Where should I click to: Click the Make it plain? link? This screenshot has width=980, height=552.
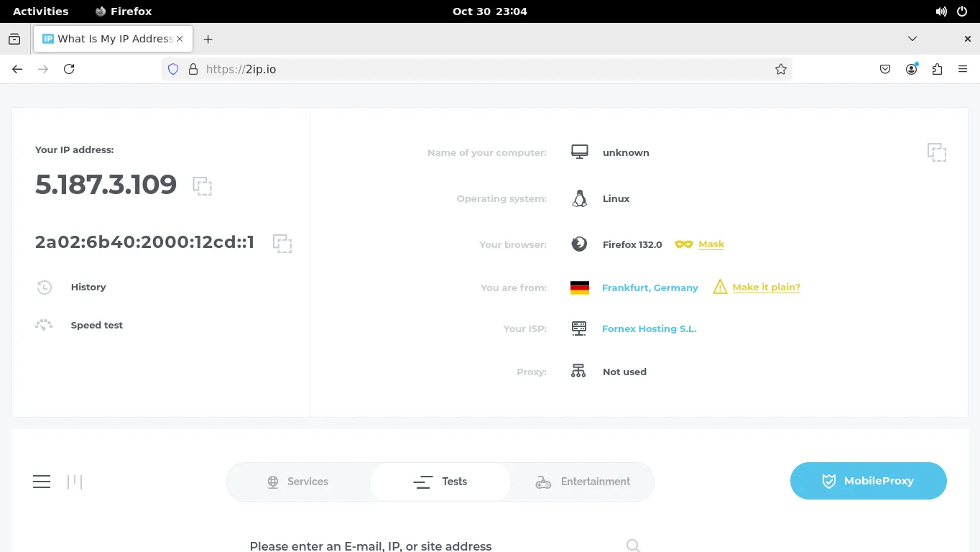767,287
